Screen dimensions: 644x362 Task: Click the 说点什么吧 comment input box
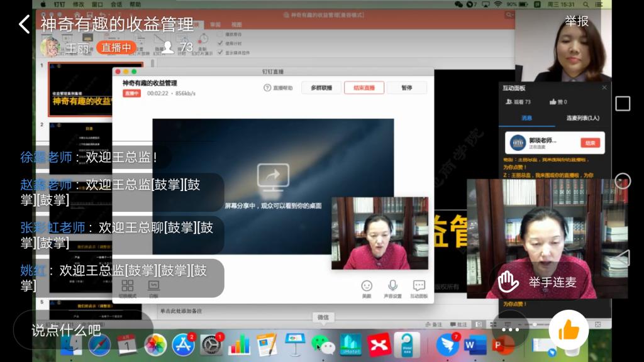click(x=82, y=329)
